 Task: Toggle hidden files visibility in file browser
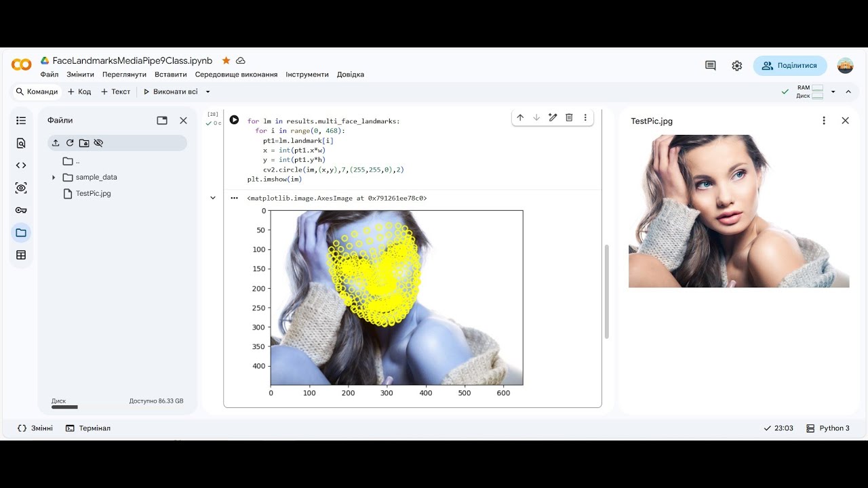click(98, 143)
